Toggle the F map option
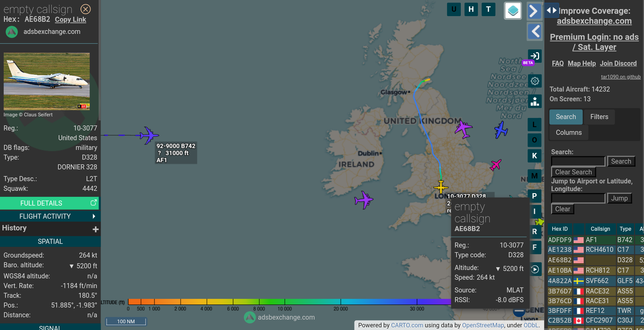 (535, 248)
